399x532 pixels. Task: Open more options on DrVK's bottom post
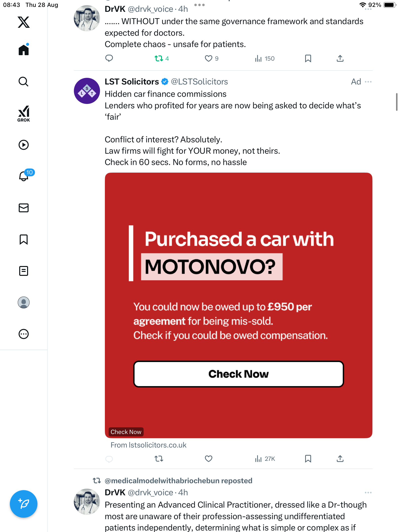[368, 493]
